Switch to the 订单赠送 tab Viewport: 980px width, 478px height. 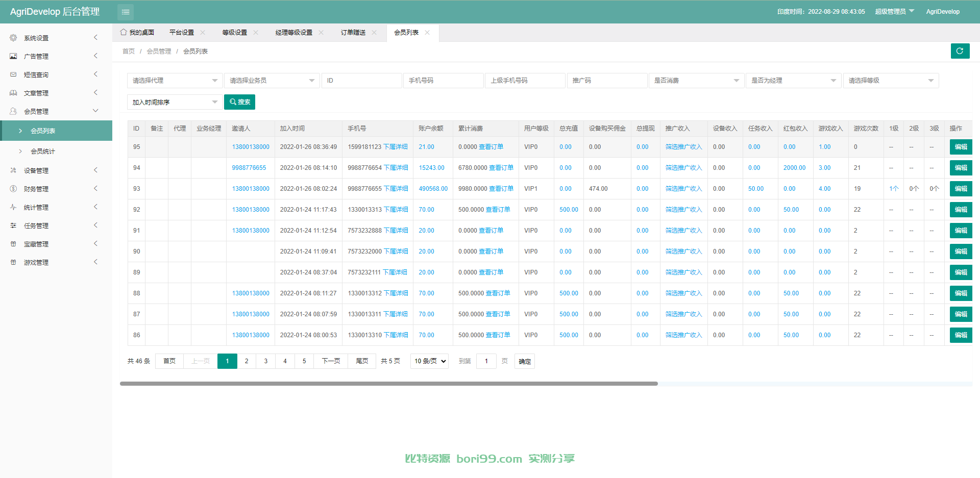tap(353, 33)
